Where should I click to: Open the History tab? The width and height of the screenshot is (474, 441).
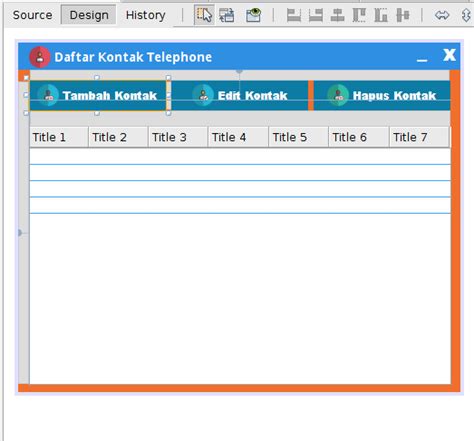point(145,15)
